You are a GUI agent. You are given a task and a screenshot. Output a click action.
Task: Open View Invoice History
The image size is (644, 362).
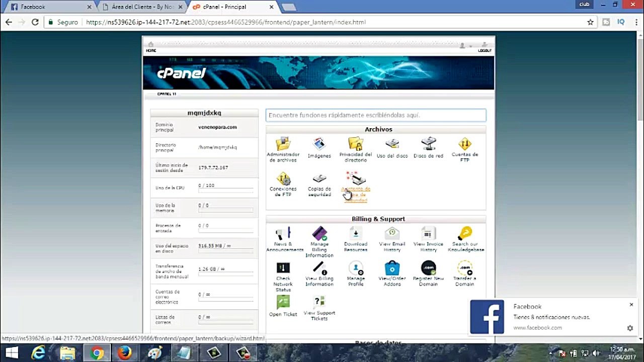click(428, 233)
